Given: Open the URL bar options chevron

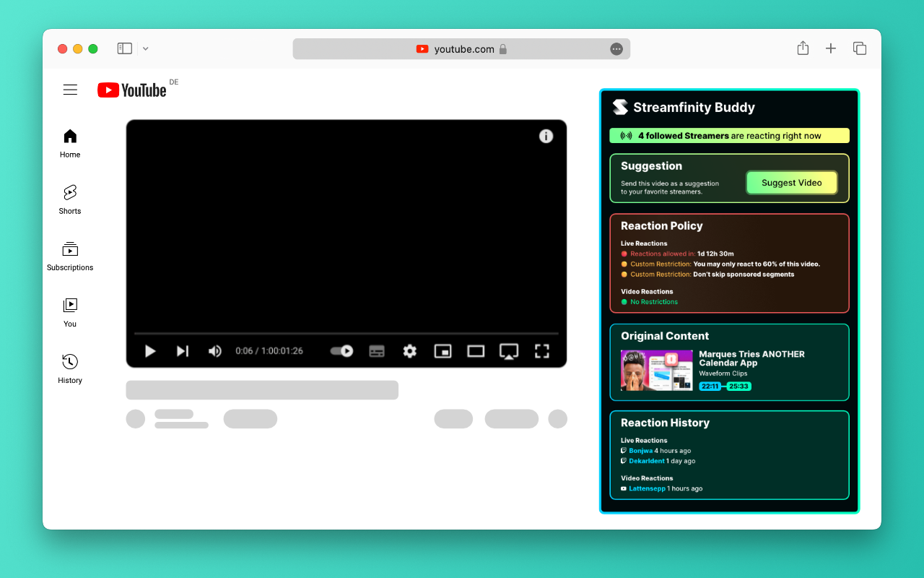Looking at the screenshot, I should [x=616, y=48].
